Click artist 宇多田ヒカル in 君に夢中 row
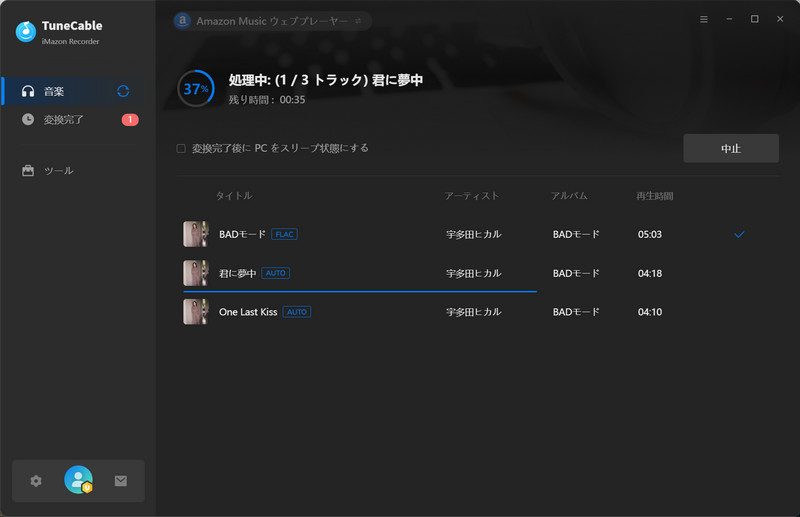This screenshot has height=517, width=800. 474,273
